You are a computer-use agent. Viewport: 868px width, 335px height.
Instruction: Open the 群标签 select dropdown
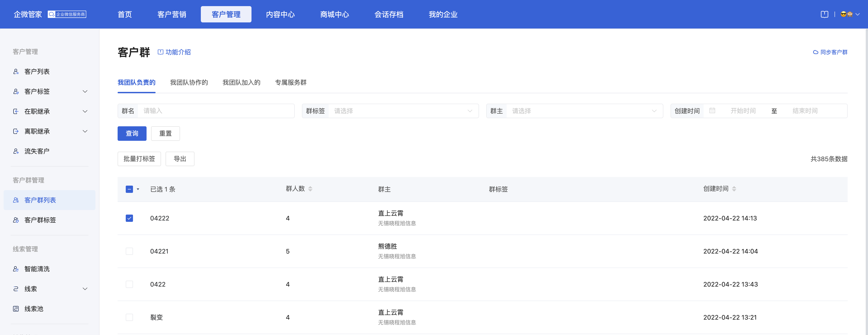(403, 111)
